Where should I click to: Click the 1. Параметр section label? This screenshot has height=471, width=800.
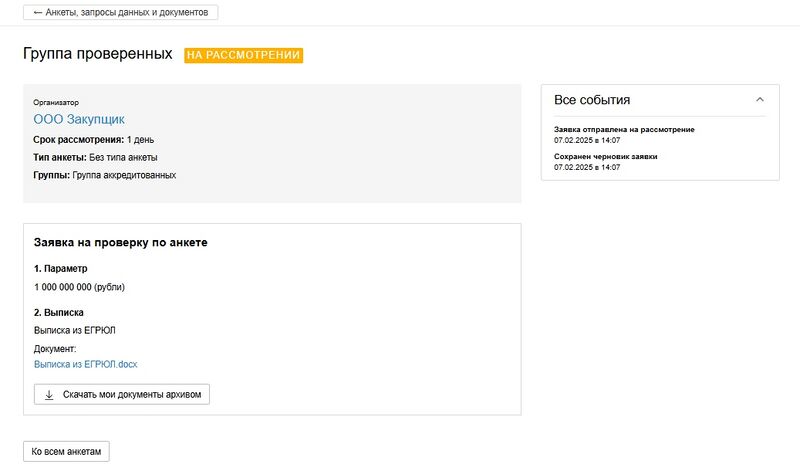tap(61, 269)
